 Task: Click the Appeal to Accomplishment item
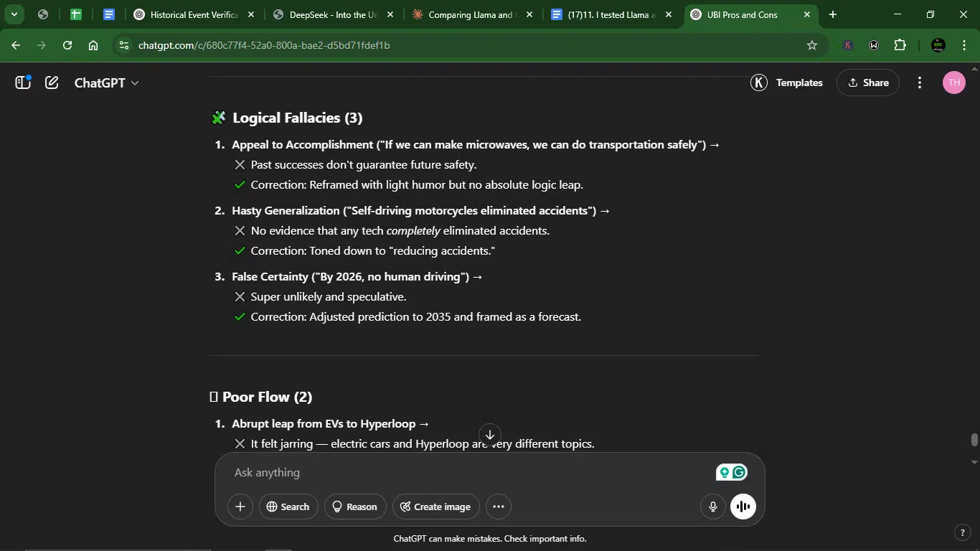tap(476, 145)
